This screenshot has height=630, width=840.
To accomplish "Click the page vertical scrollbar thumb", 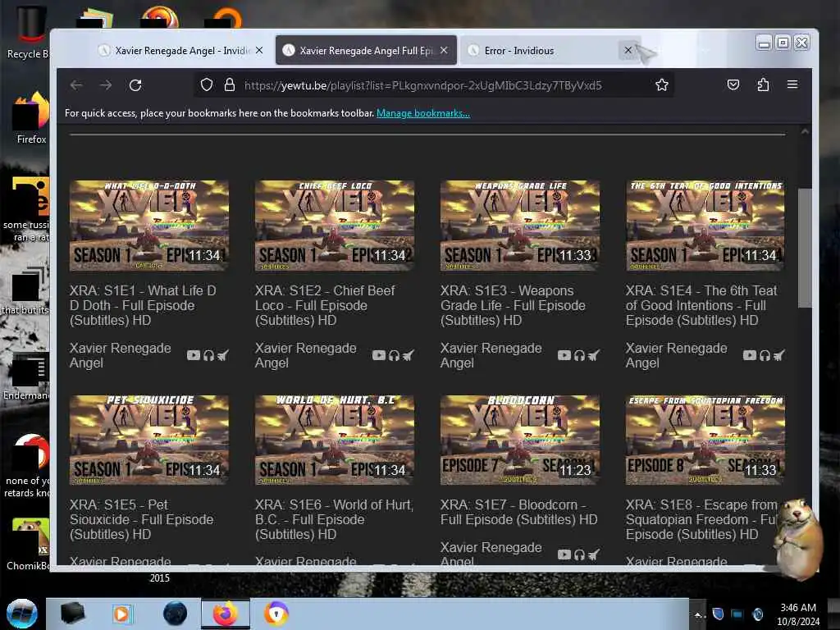I will 805,248.
